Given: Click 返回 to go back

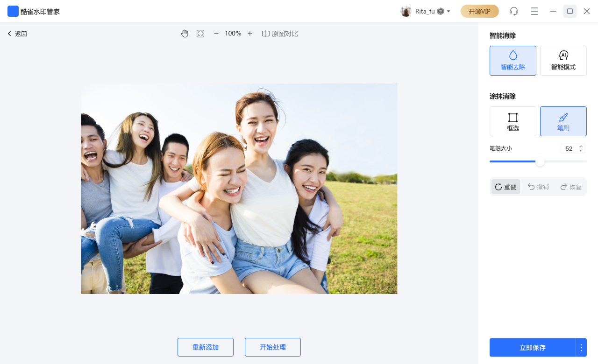Looking at the screenshot, I should [x=17, y=34].
